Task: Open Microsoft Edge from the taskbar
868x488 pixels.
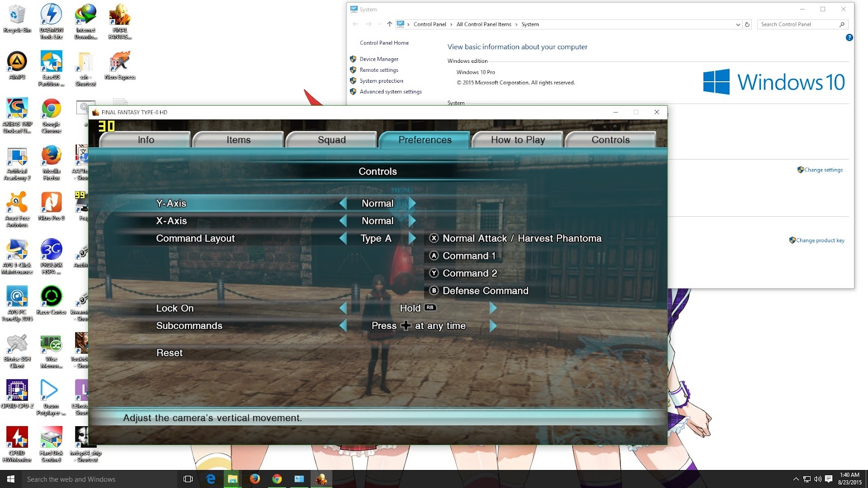Action: (211, 479)
